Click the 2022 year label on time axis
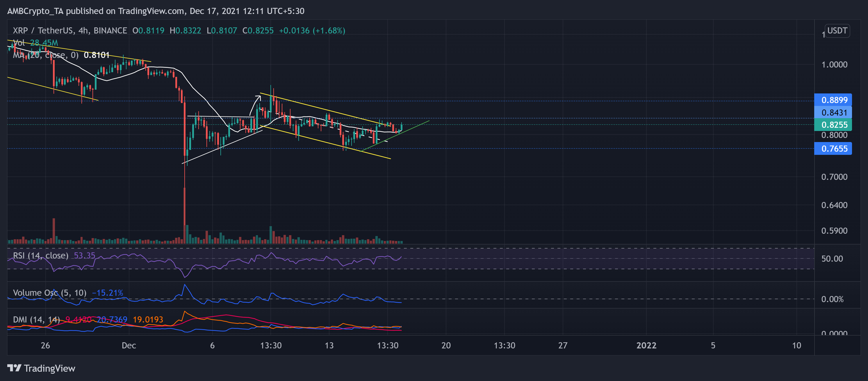 click(x=646, y=345)
